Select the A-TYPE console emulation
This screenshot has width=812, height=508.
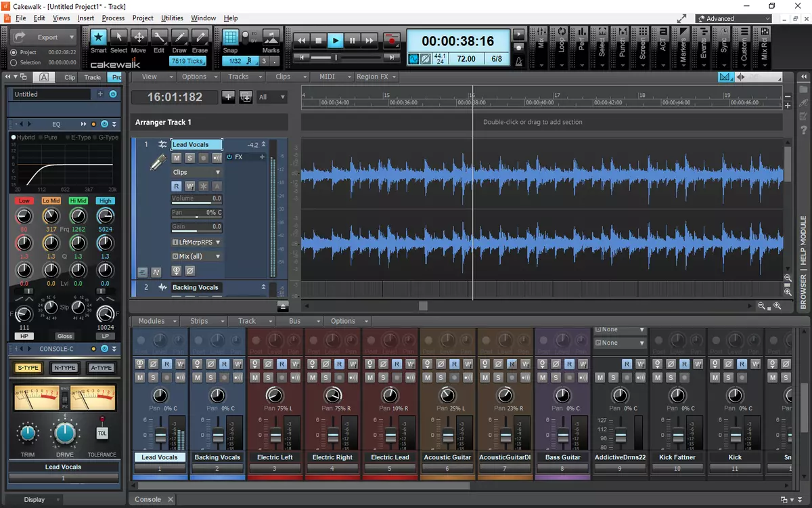pyautogui.click(x=101, y=368)
